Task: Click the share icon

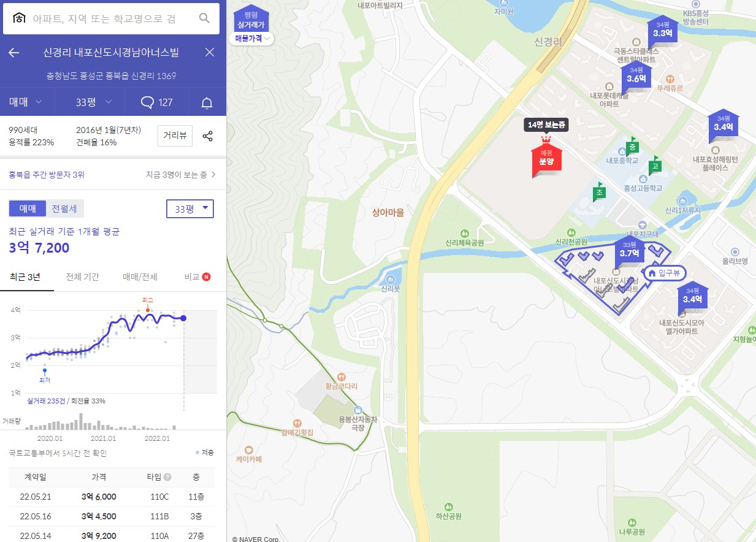Action: pos(208,136)
